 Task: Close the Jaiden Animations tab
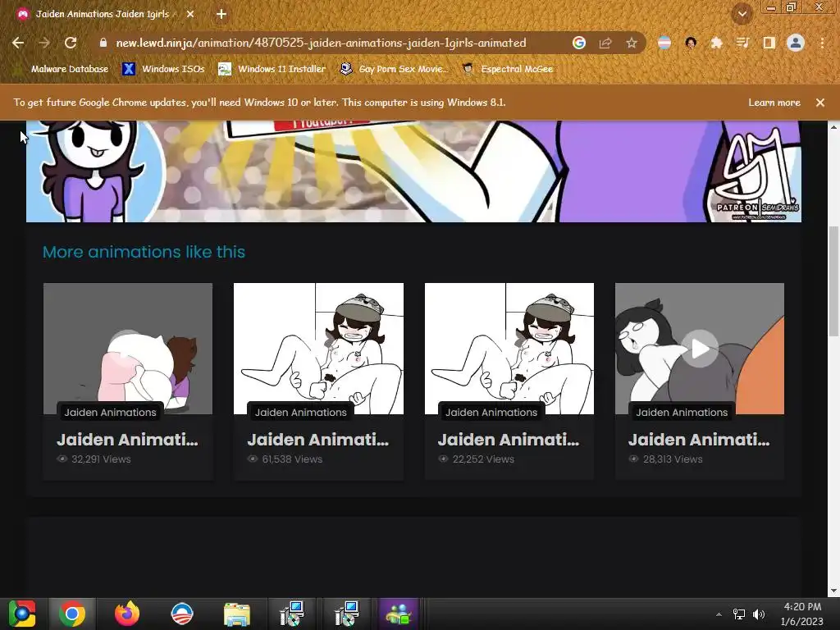[190, 15]
